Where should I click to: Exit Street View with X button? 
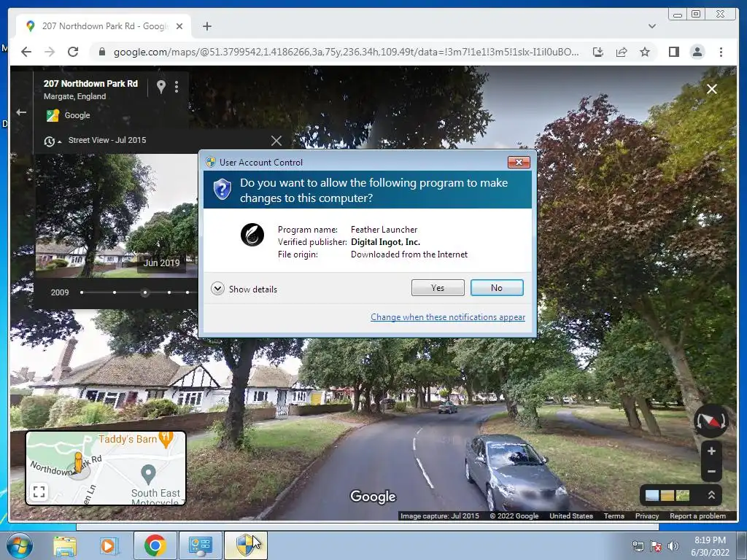[x=712, y=89]
